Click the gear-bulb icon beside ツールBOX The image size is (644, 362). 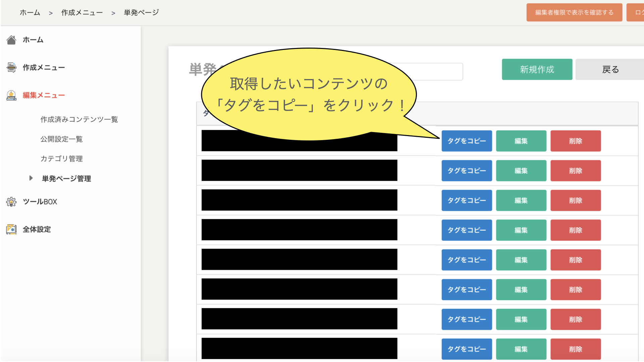[11, 202]
